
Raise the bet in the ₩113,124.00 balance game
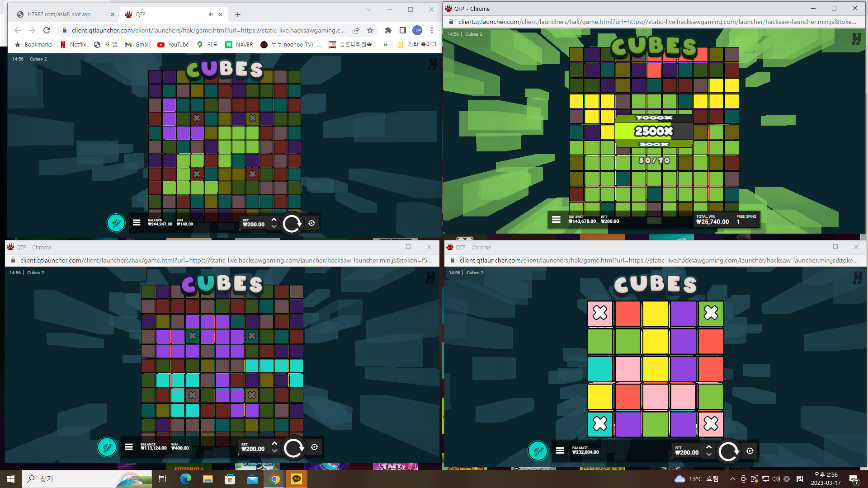(274, 443)
